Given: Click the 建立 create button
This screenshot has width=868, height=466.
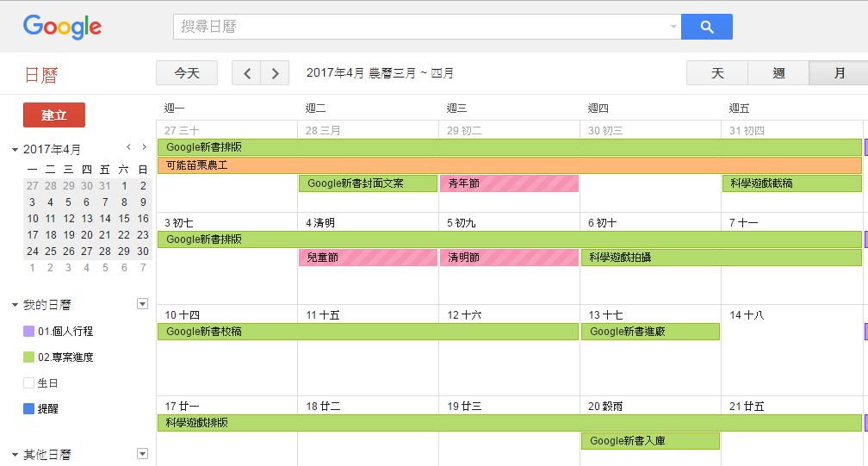Looking at the screenshot, I should [54, 115].
